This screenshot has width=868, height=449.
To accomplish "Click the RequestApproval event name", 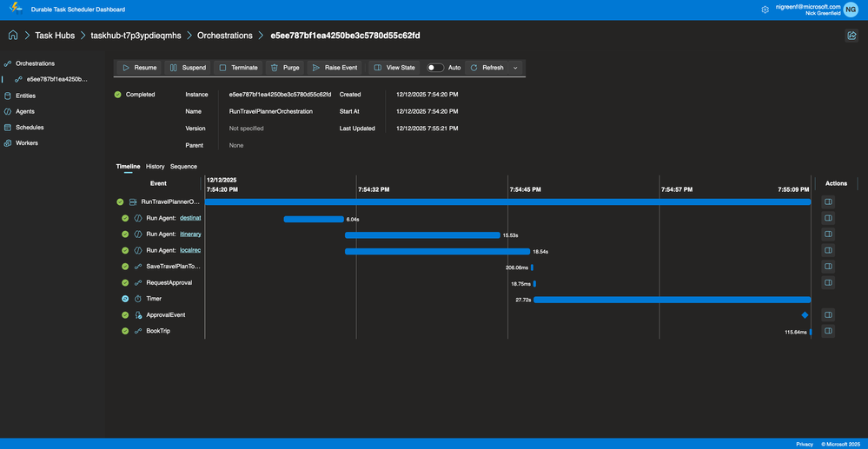I will coord(169,283).
